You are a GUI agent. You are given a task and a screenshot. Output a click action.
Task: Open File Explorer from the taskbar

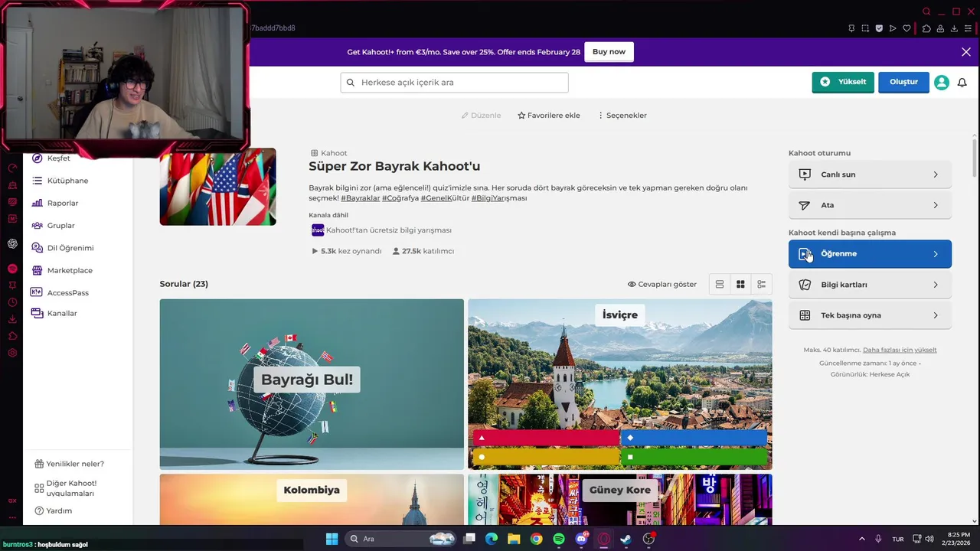[x=514, y=539]
